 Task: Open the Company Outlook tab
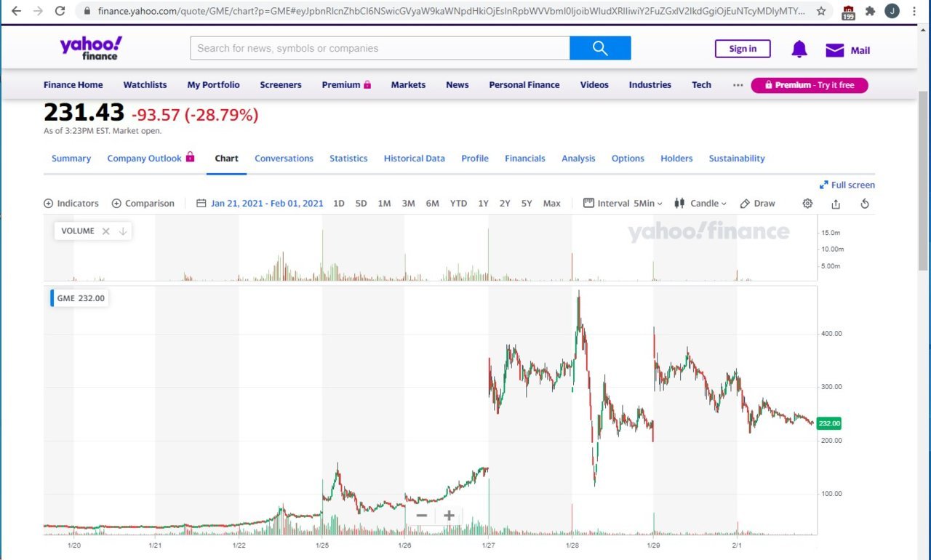[151, 158]
